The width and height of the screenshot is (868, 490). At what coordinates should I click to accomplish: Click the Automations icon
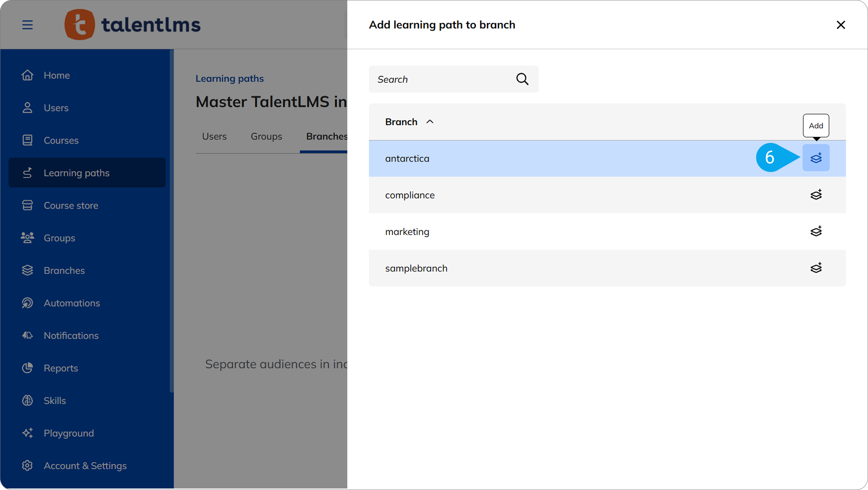click(27, 303)
